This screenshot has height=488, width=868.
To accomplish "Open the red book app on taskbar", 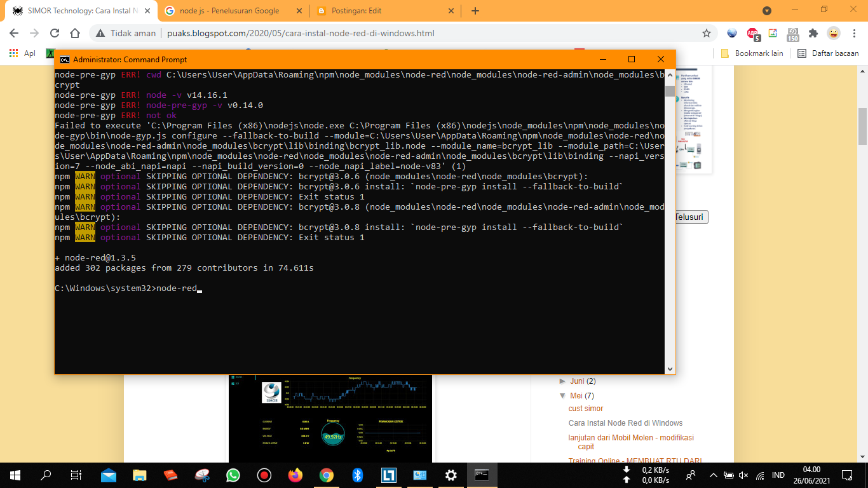I will tap(171, 475).
